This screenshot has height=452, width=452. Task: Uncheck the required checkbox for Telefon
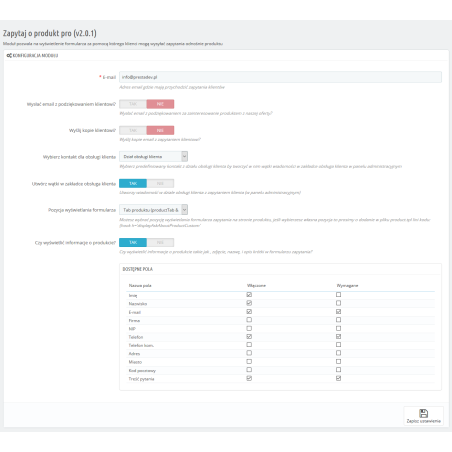tap(338, 337)
